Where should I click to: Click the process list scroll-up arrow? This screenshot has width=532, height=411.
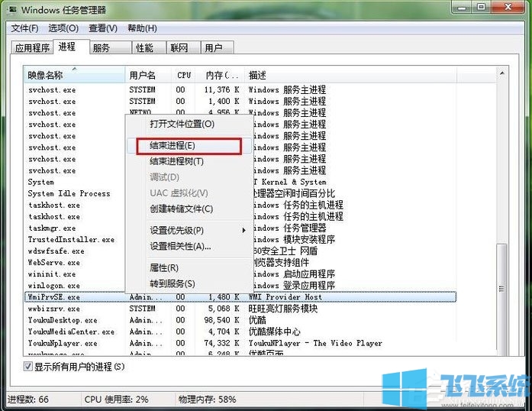click(502, 73)
